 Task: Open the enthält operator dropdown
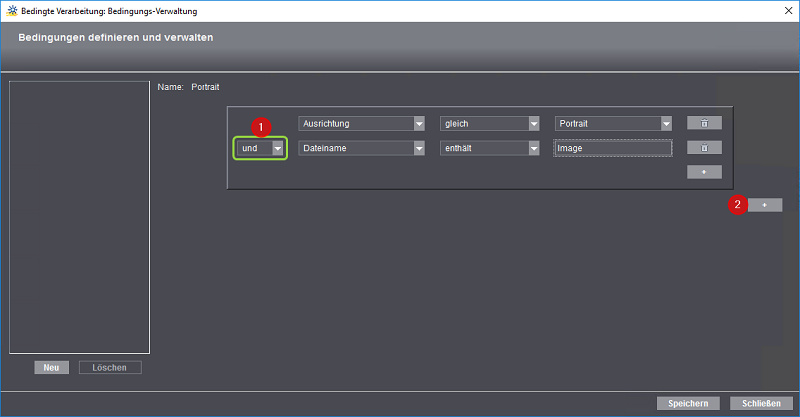point(491,148)
